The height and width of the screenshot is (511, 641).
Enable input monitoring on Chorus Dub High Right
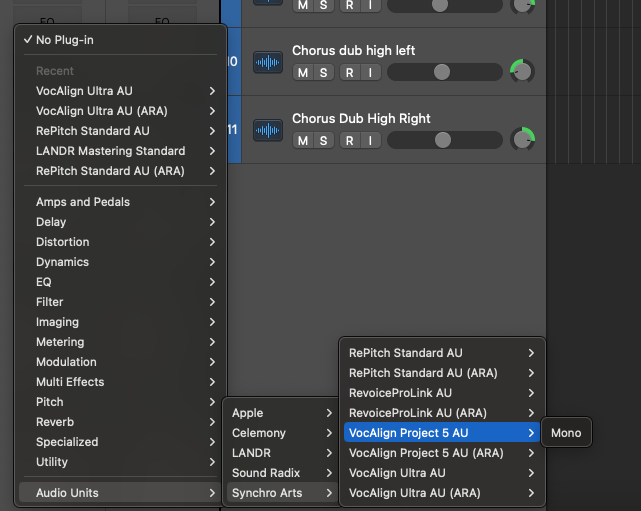point(369,140)
